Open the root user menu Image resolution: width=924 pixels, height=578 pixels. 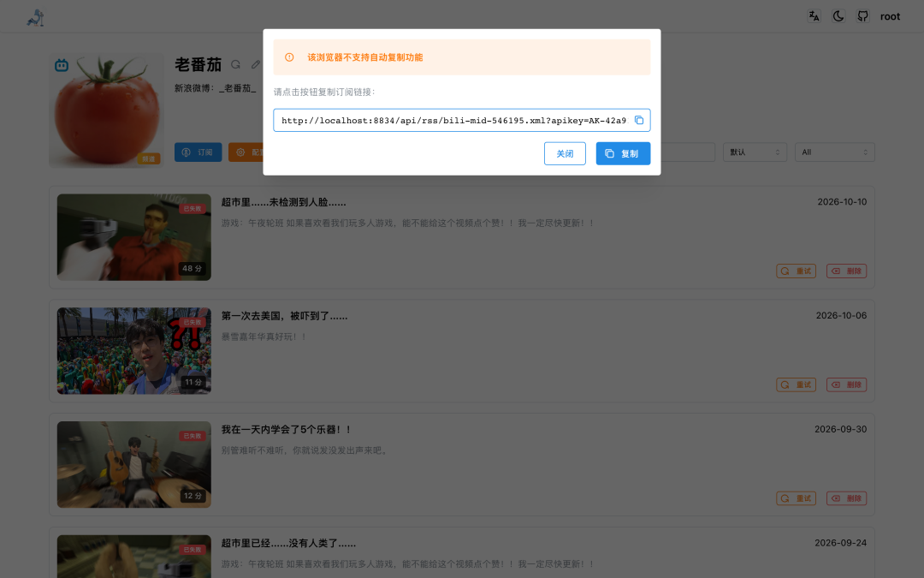890,16
